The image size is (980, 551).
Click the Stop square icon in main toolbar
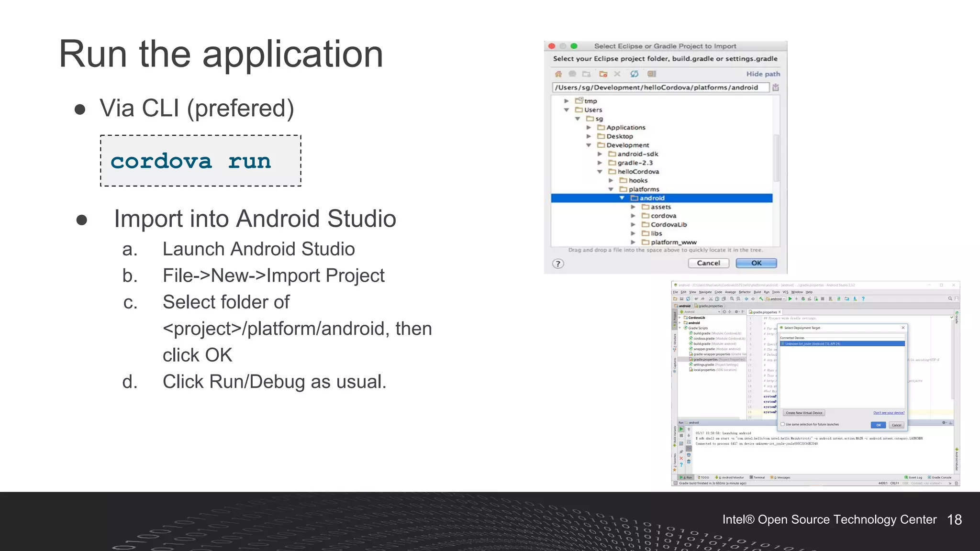pos(823,299)
